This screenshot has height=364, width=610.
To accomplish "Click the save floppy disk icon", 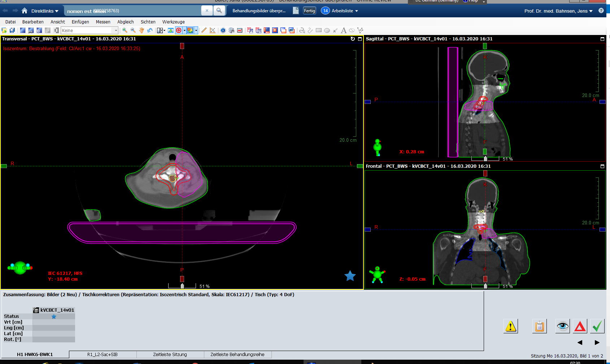I will [12, 31].
